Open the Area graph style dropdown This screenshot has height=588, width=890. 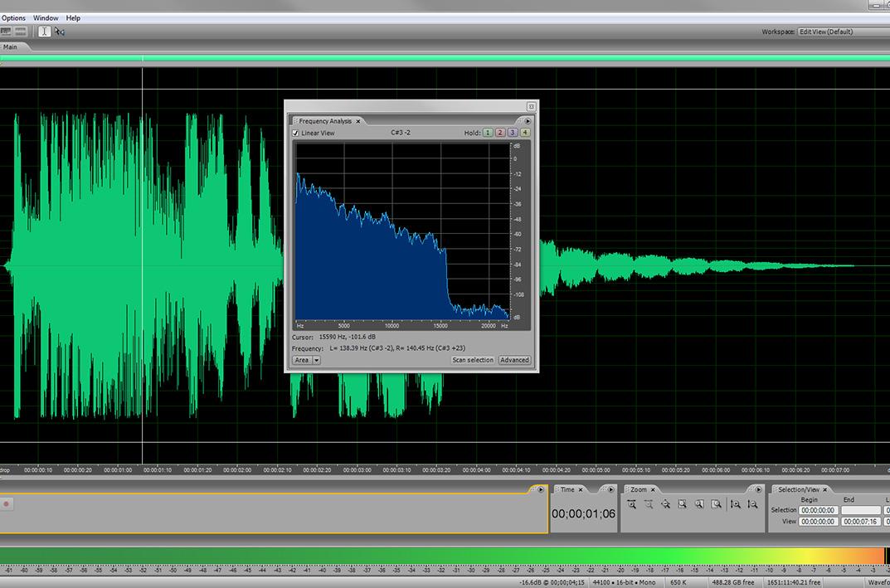316,360
